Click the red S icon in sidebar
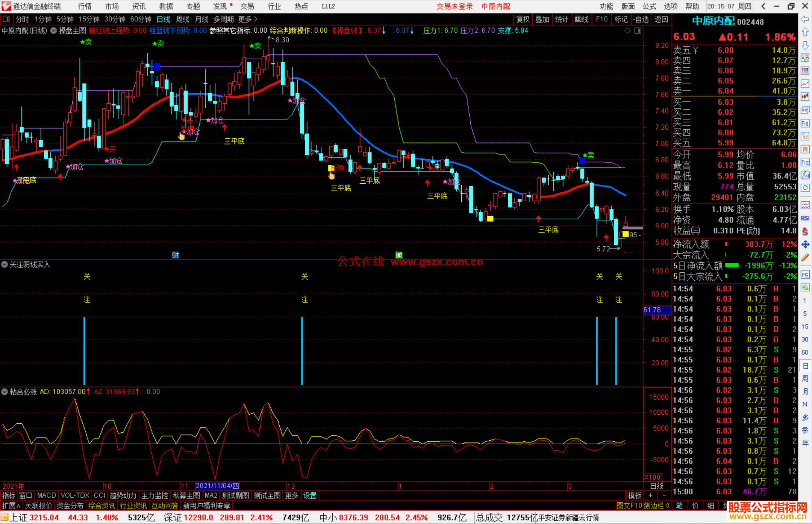Screen dimensions: 812x524 [x=805, y=231]
